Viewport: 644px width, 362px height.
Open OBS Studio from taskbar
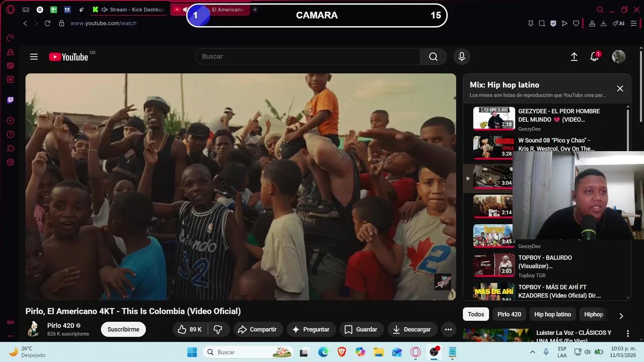[x=434, y=352]
